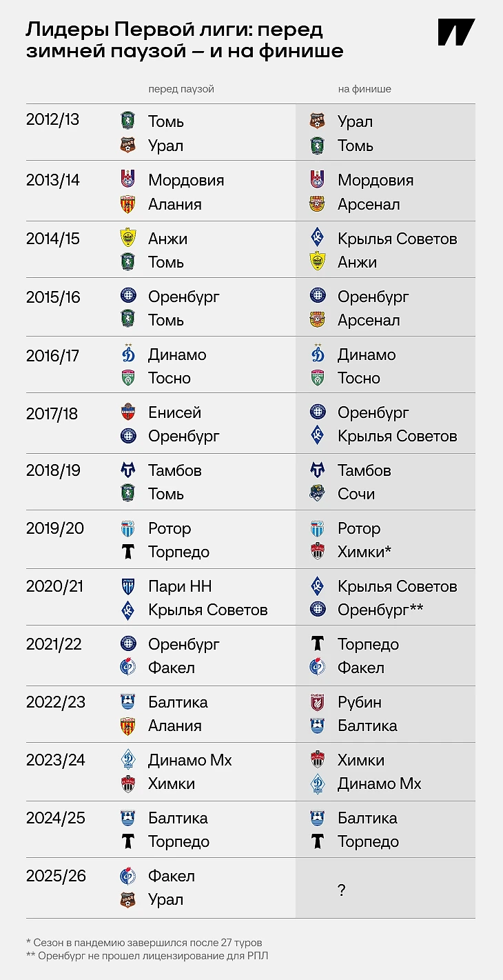Click the Pari NN crest in 2020/21 row
The image size is (503, 980).
128,586
